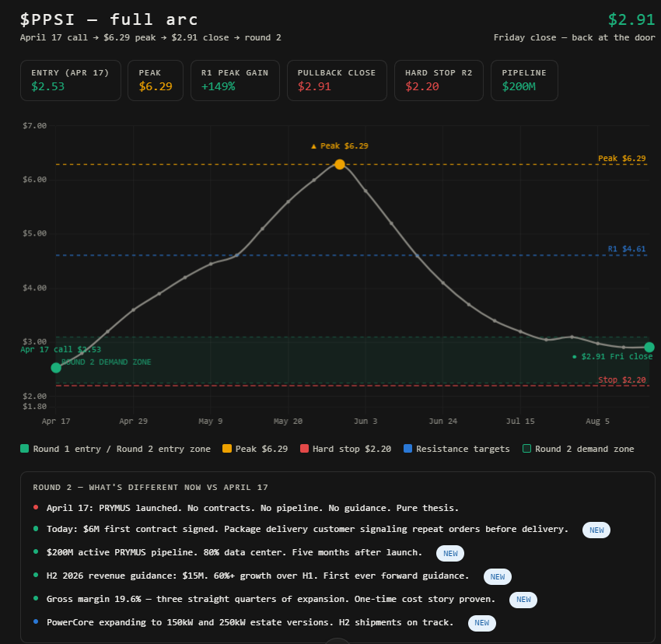Screen dimensions: 661x644
Task: Click the '$200M active PRYMUS pipeline' line
Action: click(x=234, y=552)
